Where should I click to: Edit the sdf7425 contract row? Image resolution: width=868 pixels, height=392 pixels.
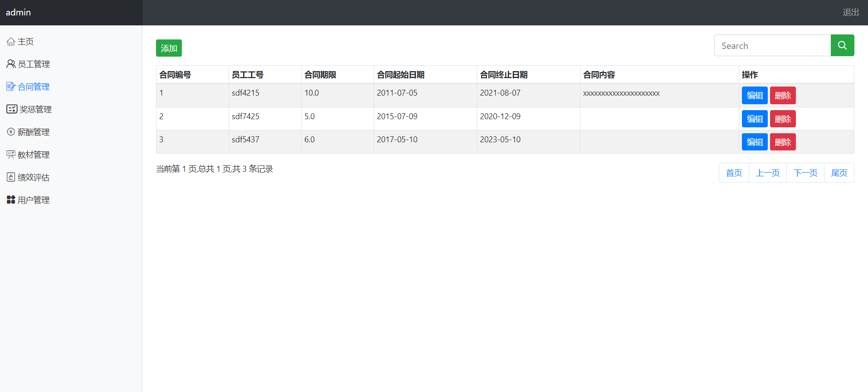tap(755, 119)
